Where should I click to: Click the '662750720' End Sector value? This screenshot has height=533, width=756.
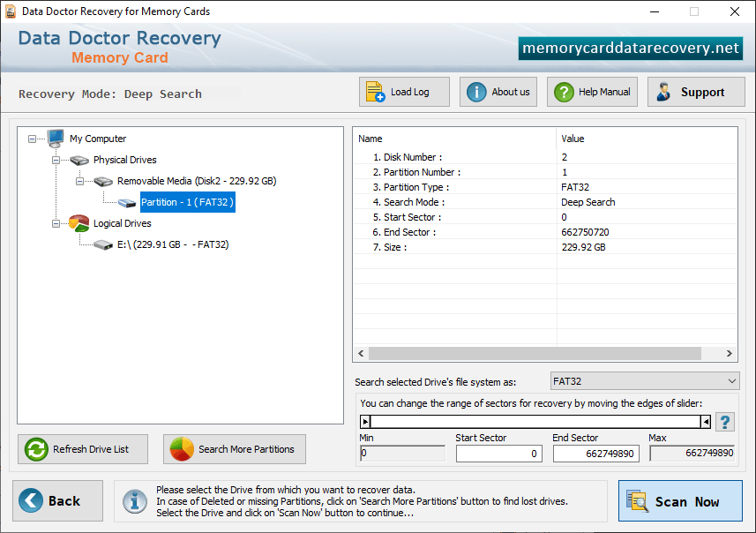pyautogui.click(x=585, y=232)
